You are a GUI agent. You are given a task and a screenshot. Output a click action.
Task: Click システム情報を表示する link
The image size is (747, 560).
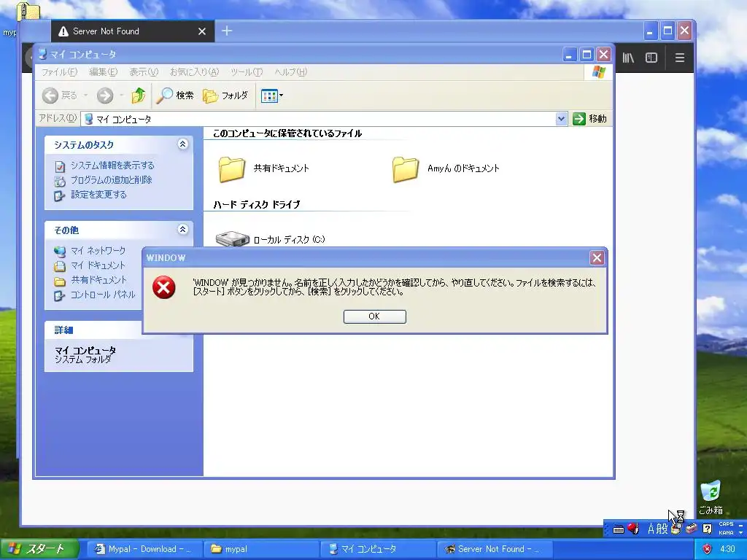click(x=112, y=166)
